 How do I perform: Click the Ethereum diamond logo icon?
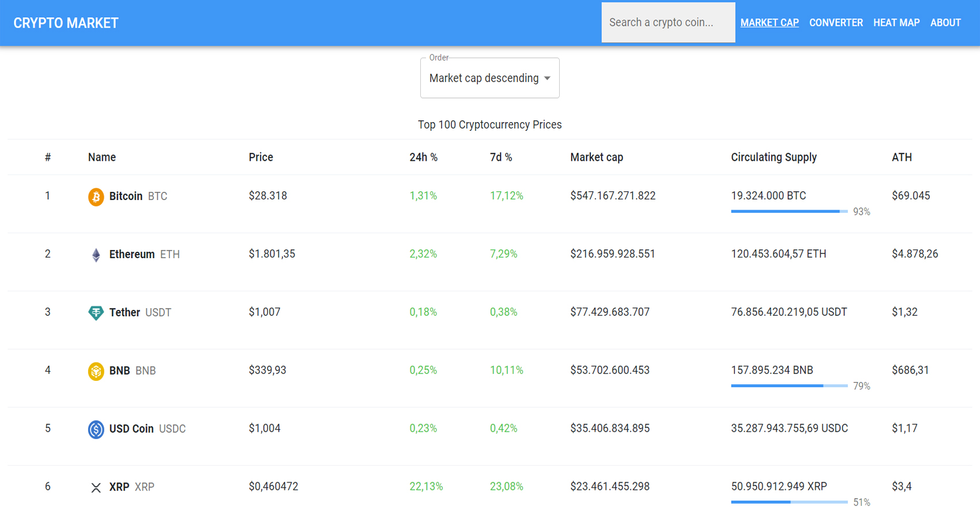click(96, 255)
